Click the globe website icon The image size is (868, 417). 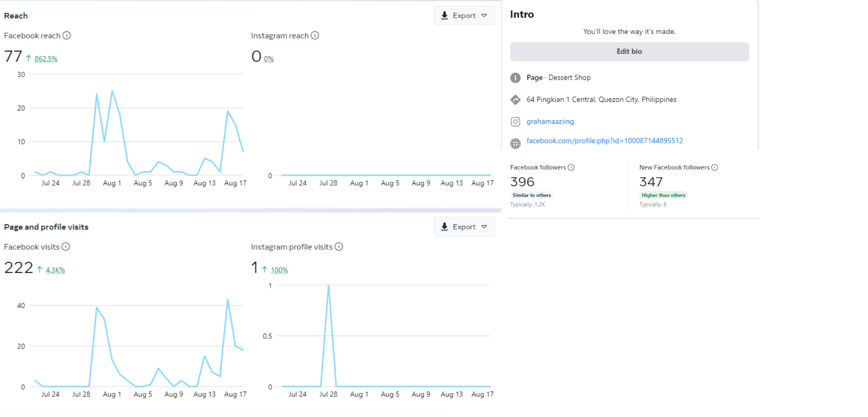(x=515, y=143)
